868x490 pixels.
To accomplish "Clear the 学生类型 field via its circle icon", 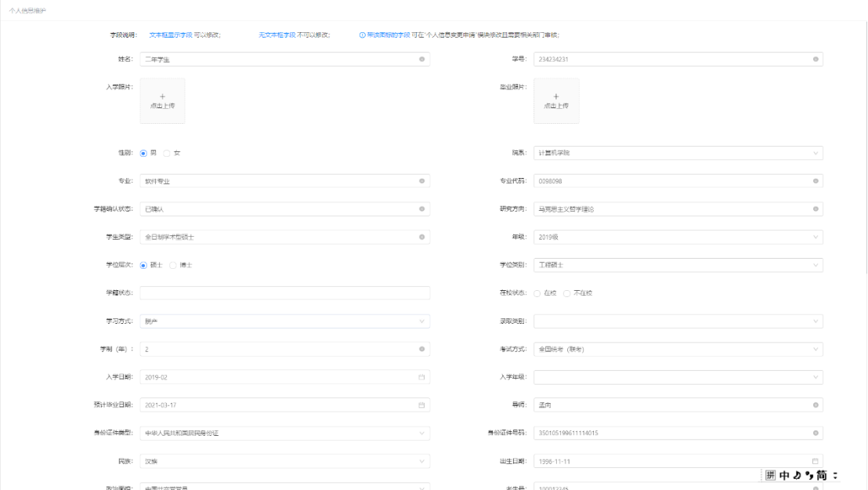I will point(421,238).
